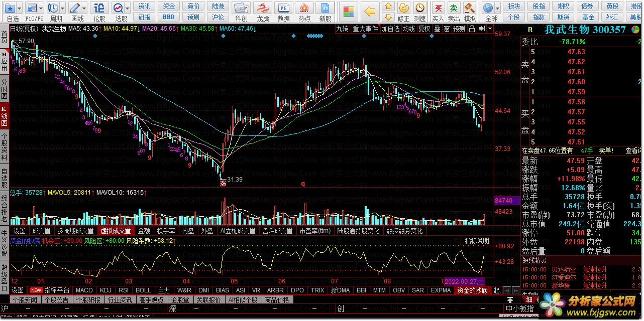
Task: Expand the 自选 dropdown arrow
Action: (x=20, y=9)
